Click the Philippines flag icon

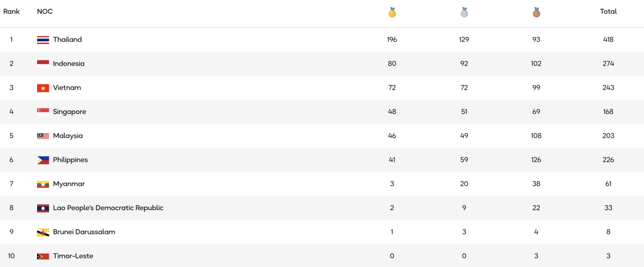click(x=43, y=160)
